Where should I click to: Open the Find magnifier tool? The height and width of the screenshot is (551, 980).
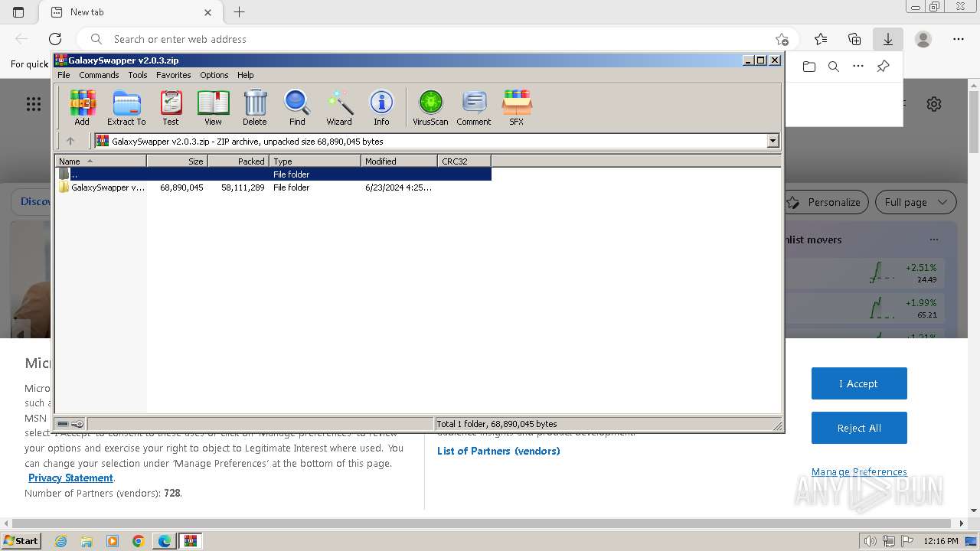point(297,107)
